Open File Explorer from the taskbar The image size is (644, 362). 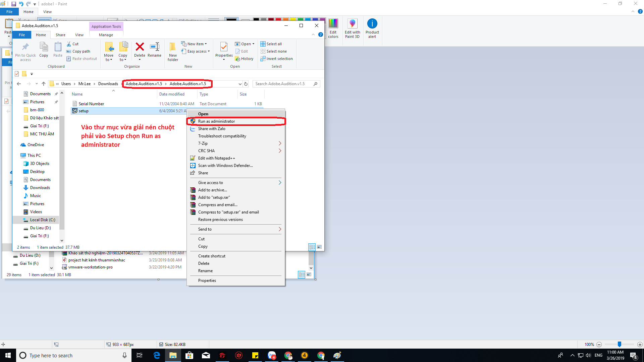(173, 355)
